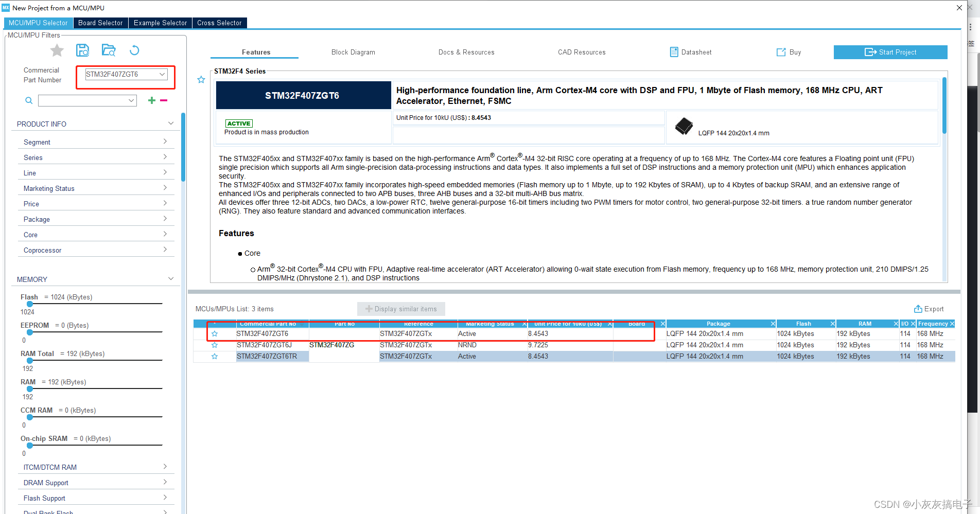Click the Datasheet button
This screenshot has width=980, height=514.
pos(691,52)
